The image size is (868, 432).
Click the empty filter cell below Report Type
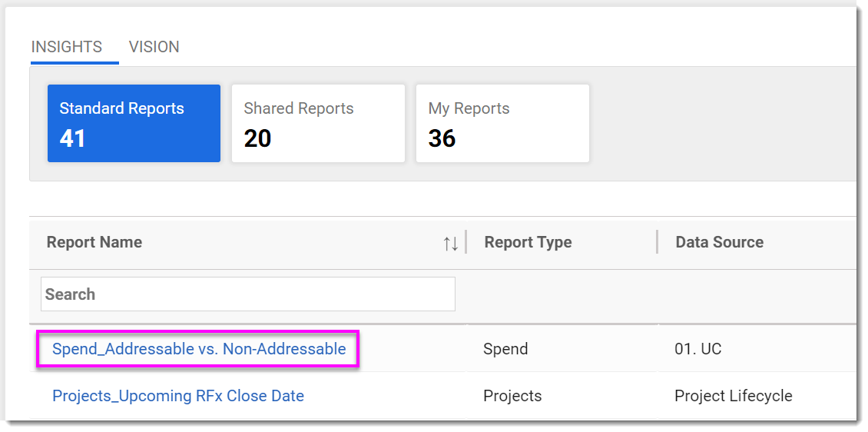click(561, 294)
